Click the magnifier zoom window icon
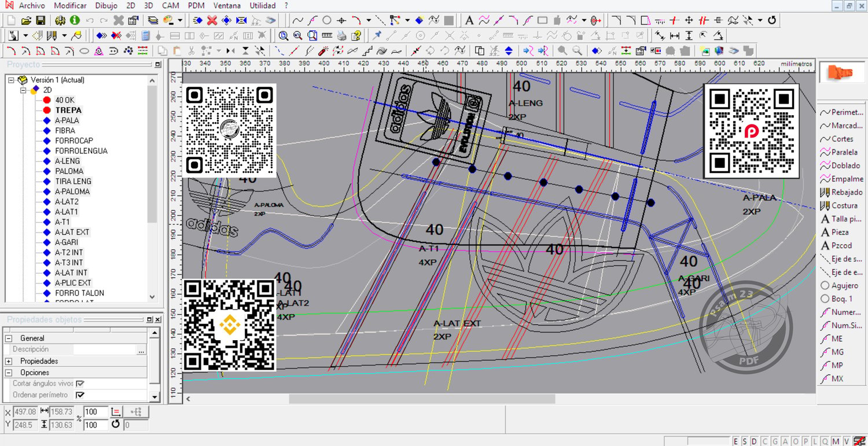Viewport: 868px width, 446px height. tap(284, 35)
